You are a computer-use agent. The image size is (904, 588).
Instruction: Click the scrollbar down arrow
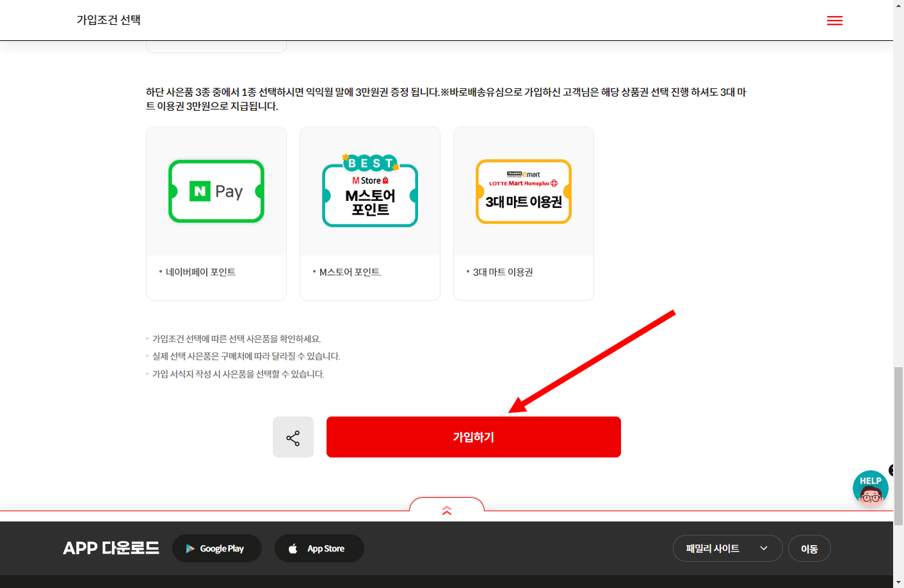click(x=899, y=582)
